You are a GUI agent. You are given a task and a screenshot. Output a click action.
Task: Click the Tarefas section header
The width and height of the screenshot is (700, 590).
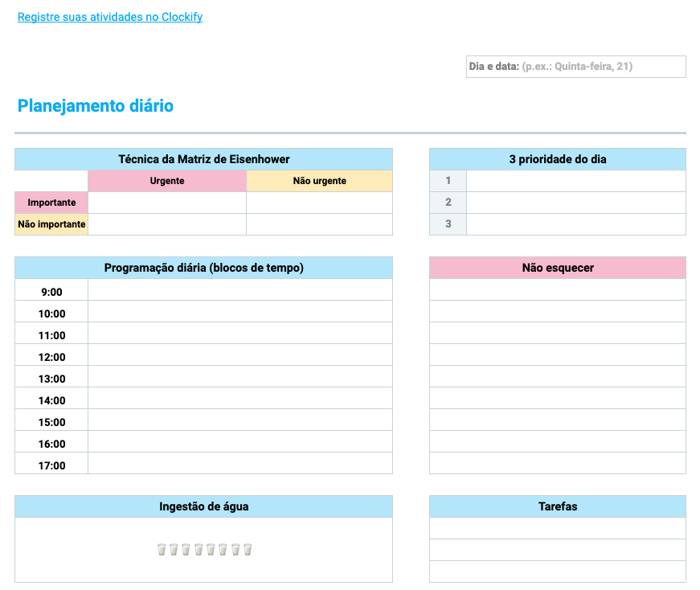click(558, 506)
